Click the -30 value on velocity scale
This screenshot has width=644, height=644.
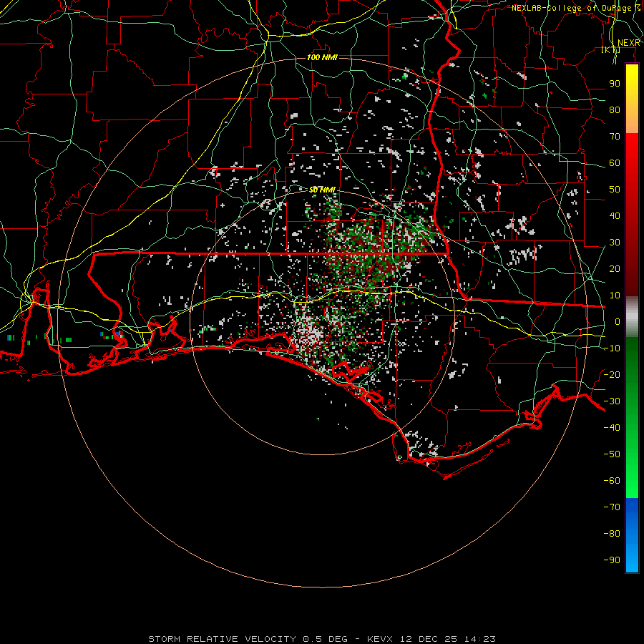612,401
